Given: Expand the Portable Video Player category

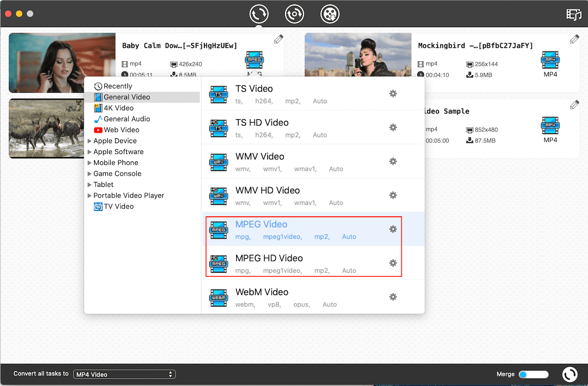Looking at the screenshot, I should pos(90,196).
